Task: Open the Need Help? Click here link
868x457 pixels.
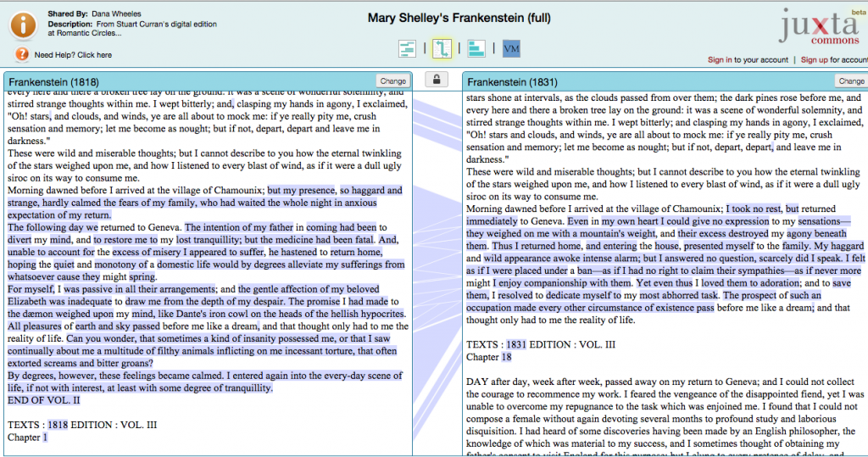Action: pos(73,55)
